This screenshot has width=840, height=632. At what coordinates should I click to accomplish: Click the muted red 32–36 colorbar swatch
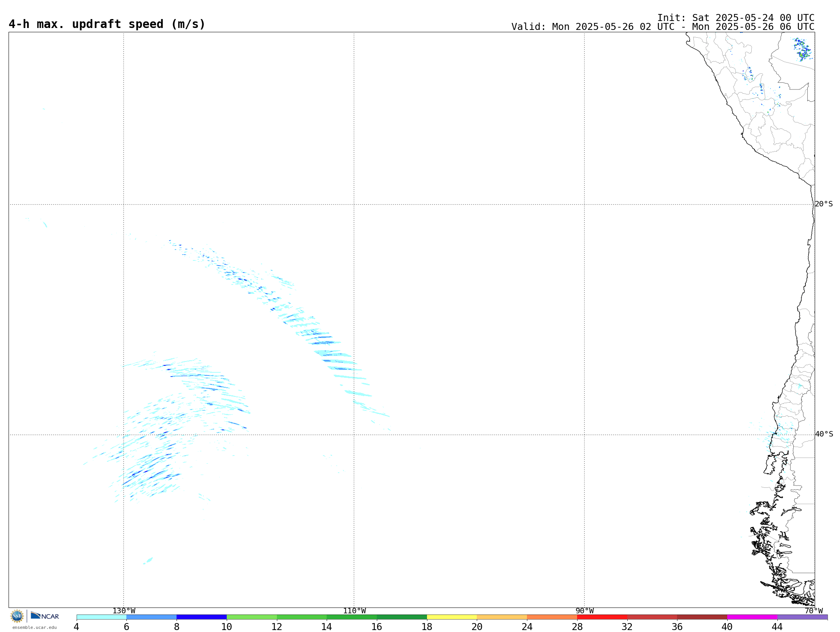pos(652,617)
